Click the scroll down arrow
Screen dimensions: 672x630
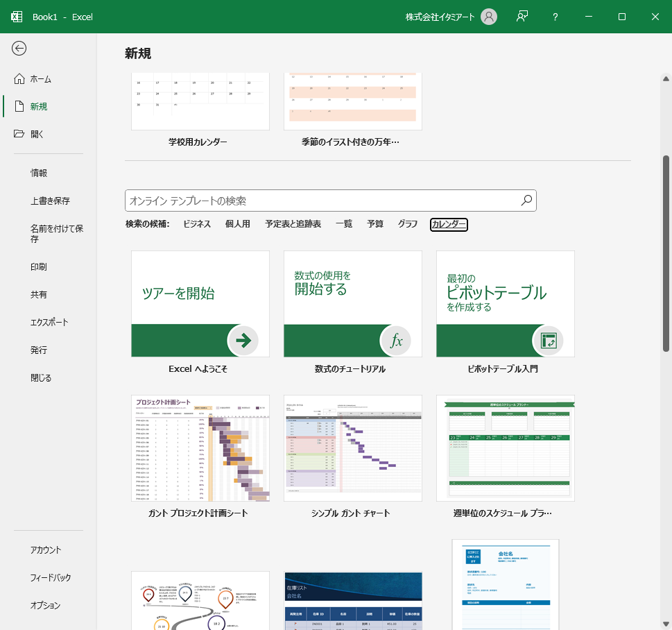tap(666, 624)
